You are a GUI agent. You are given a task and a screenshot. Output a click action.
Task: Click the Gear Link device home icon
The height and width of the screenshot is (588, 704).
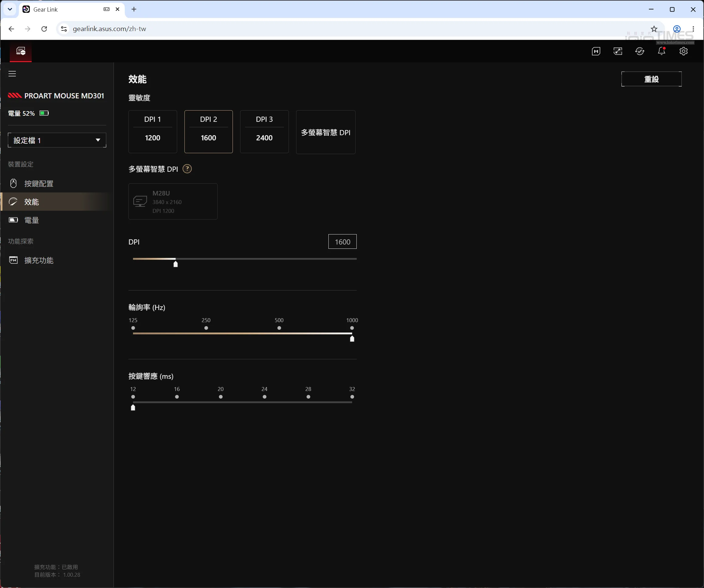click(x=21, y=51)
